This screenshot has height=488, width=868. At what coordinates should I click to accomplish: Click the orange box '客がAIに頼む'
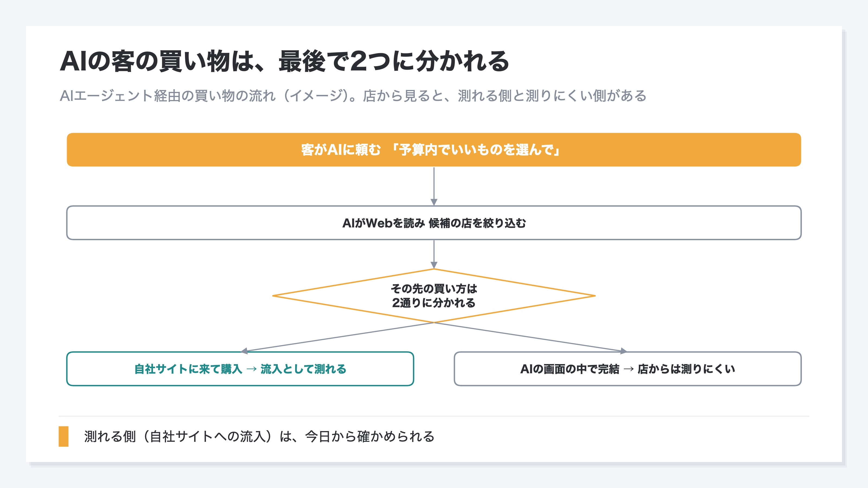tap(434, 150)
